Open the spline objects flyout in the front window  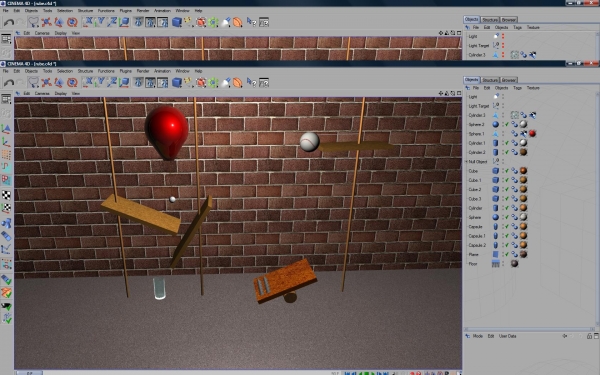pyautogui.click(x=188, y=82)
